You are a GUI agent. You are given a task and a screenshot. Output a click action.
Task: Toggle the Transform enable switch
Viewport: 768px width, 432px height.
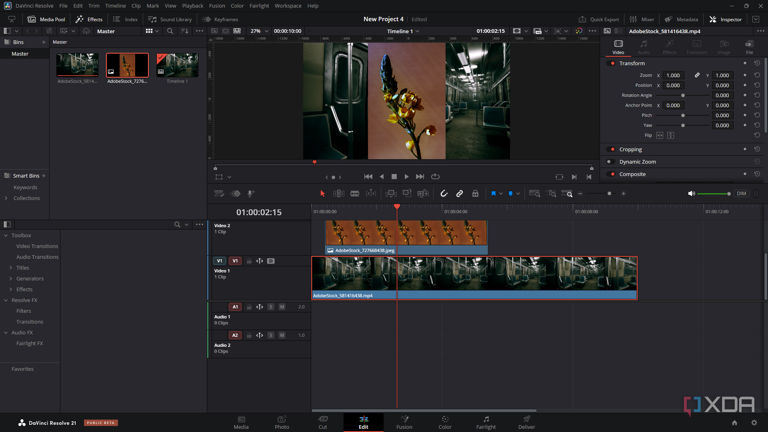pyautogui.click(x=612, y=63)
